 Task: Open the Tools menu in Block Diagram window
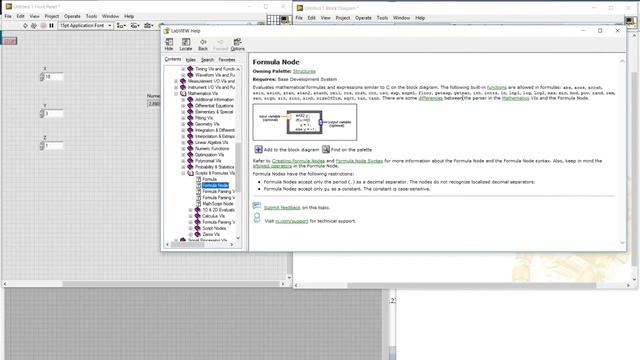[382, 18]
